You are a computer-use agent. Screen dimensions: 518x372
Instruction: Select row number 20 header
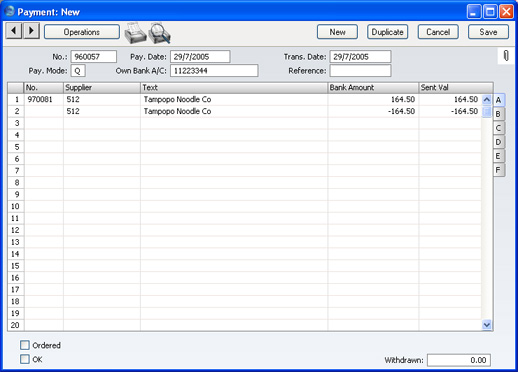pos(16,325)
